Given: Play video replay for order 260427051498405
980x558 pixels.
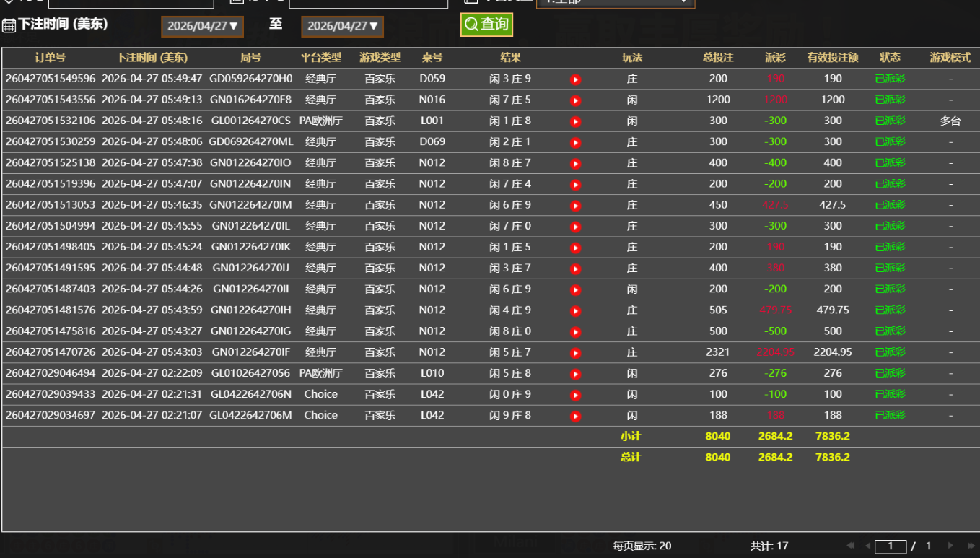Looking at the screenshot, I should [575, 248].
